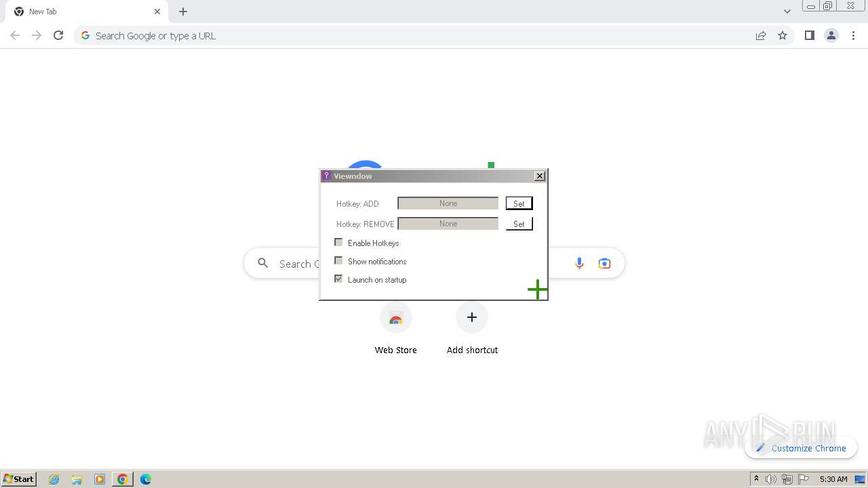Select the New Tab tab
Image resolution: width=868 pixels, height=488 pixels.
87,12
